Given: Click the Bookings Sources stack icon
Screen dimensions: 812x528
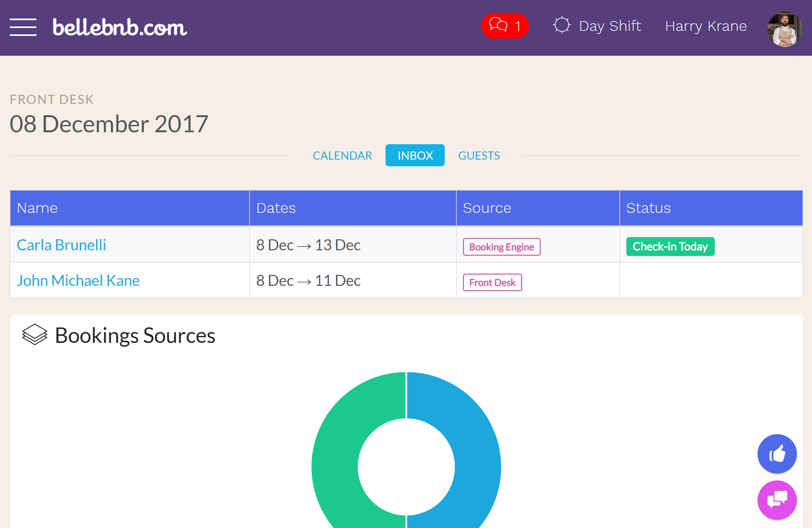Looking at the screenshot, I should click(x=34, y=335).
